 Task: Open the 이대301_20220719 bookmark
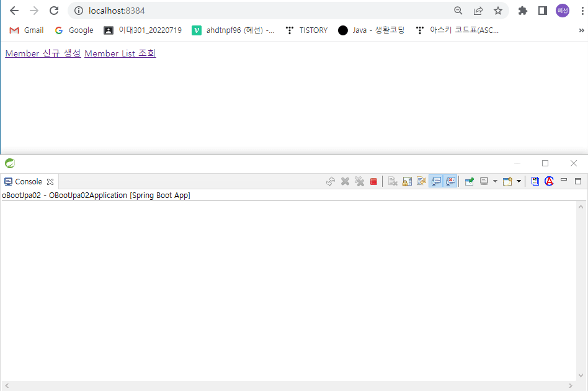pos(143,30)
